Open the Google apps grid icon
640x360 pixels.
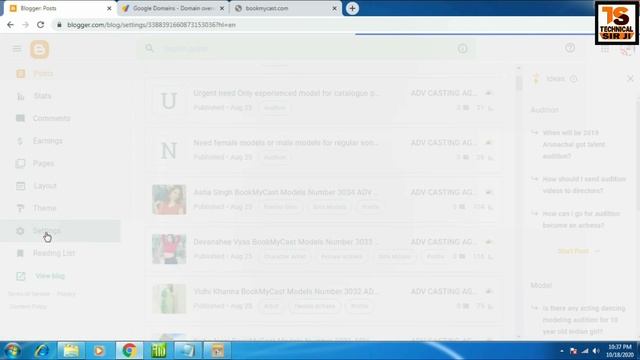point(605,49)
